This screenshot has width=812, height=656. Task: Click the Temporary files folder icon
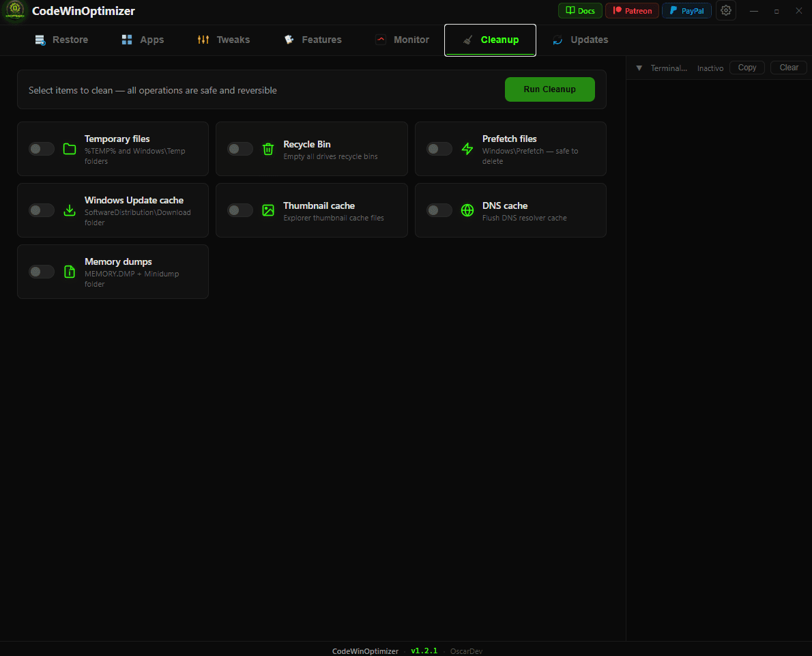coord(70,149)
